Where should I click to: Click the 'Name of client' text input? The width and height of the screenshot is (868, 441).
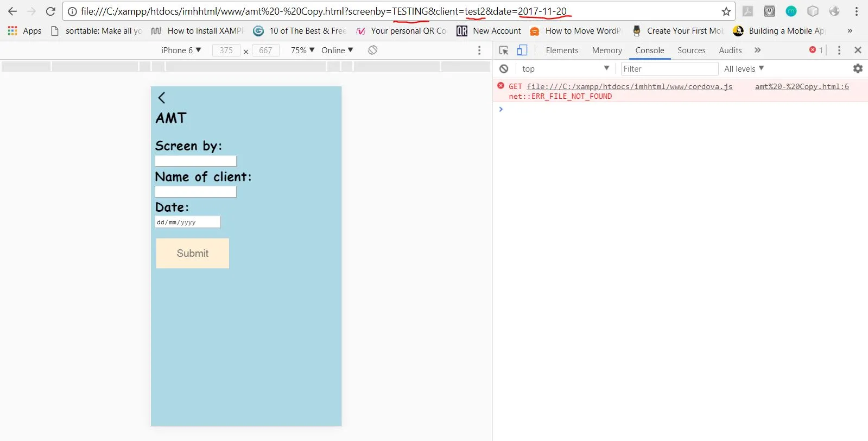tap(195, 192)
